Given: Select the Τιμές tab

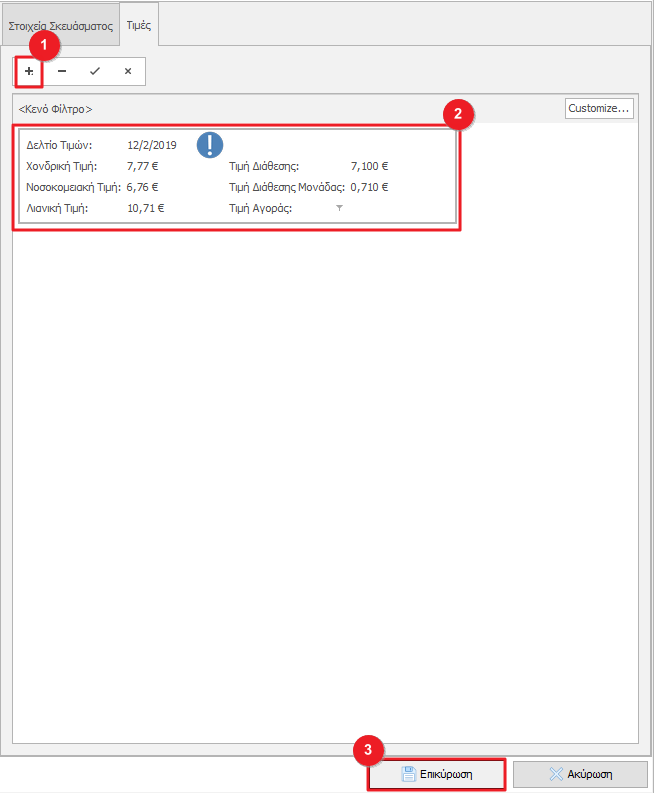Looking at the screenshot, I should (x=138, y=24).
